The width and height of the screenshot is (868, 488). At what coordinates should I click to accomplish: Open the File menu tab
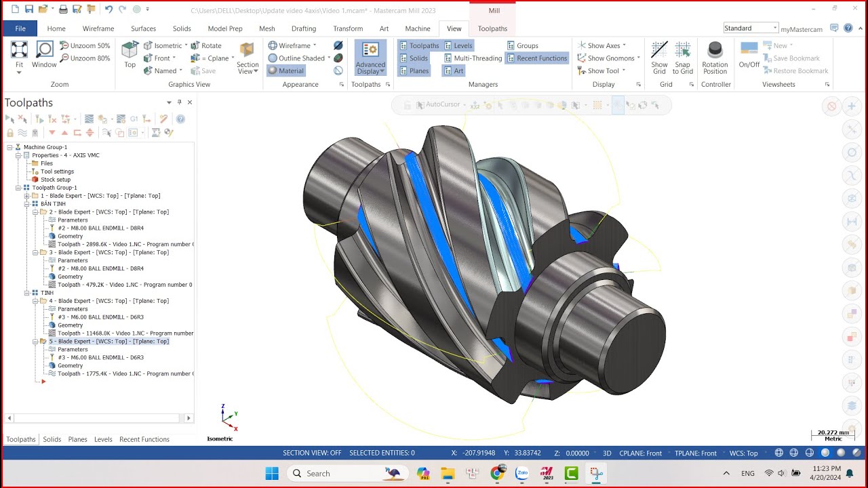coord(20,28)
